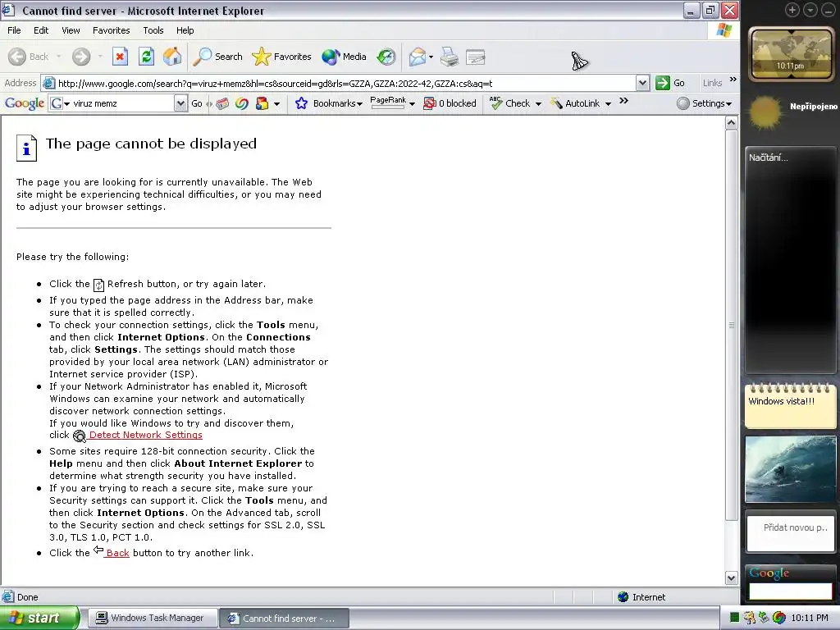This screenshot has height=630, width=840.
Task: Click the sidebar minus collapse button
Action: coord(829,10)
